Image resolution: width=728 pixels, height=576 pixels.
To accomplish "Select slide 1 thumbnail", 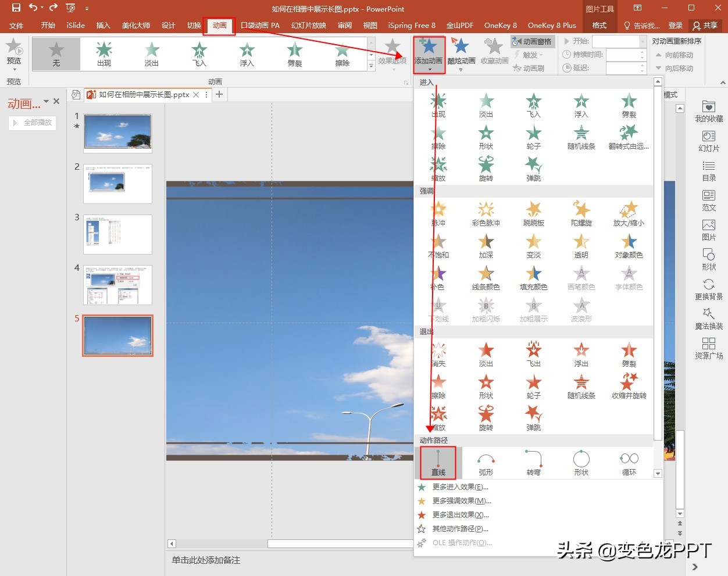I will (x=117, y=133).
